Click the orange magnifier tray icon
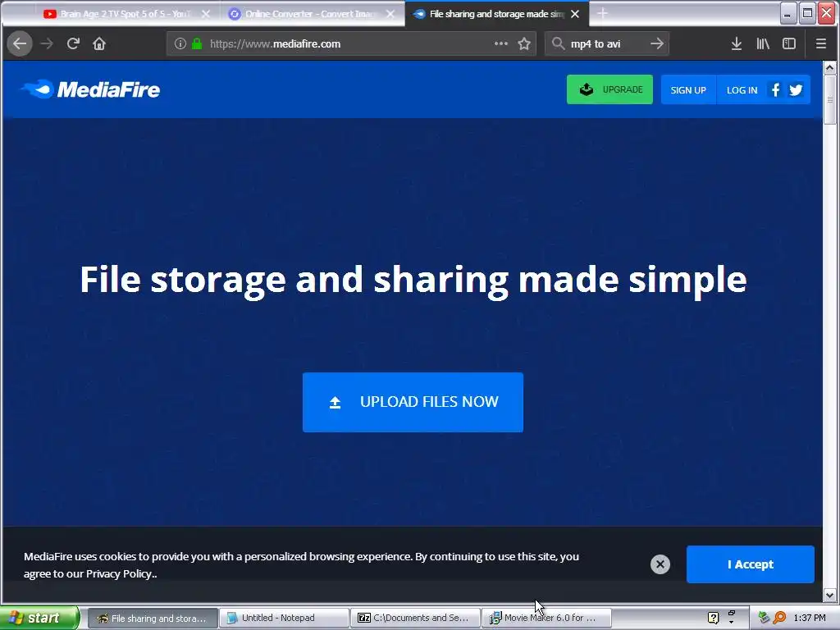Screen dimensions: 840x630 (x=779, y=618)
